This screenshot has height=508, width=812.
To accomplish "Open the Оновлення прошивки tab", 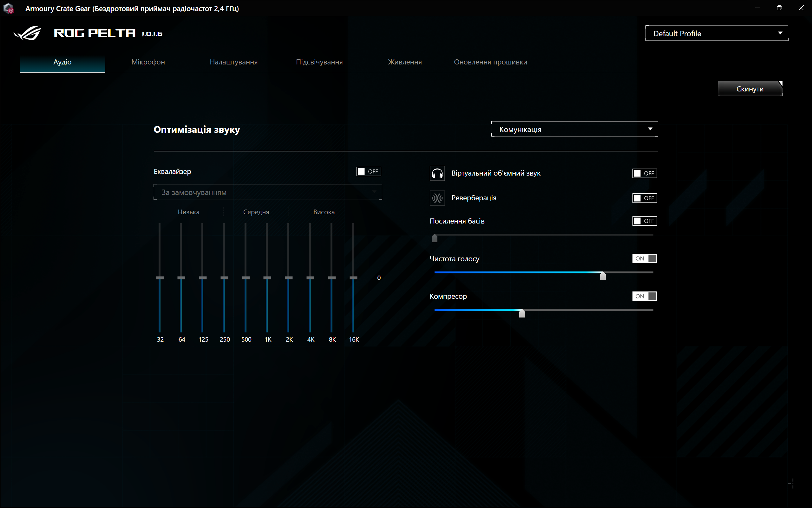I will click(490, 62).
